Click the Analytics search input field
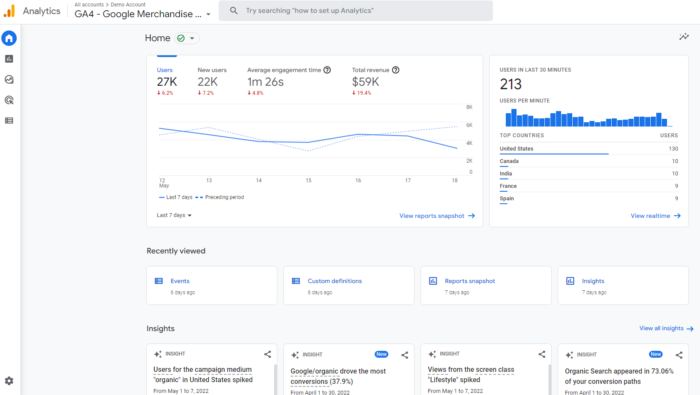This screenshot has height=395, width=700. pos(356,11)
